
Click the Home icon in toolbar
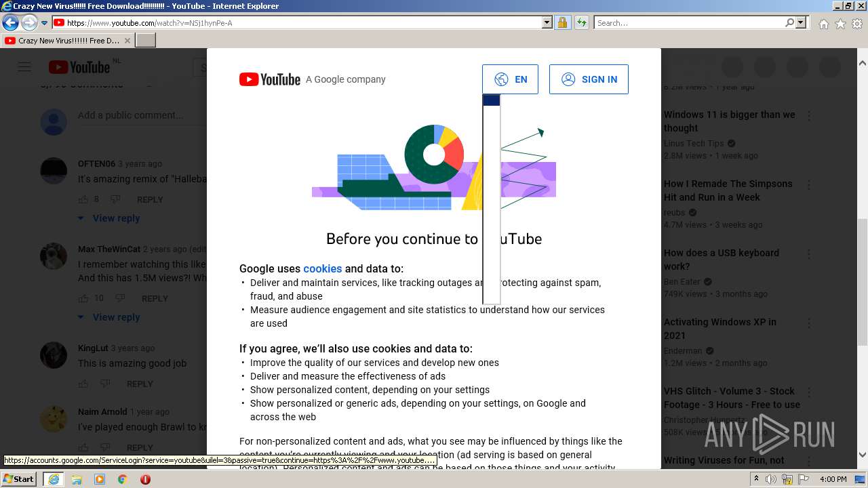click(823, 24)
